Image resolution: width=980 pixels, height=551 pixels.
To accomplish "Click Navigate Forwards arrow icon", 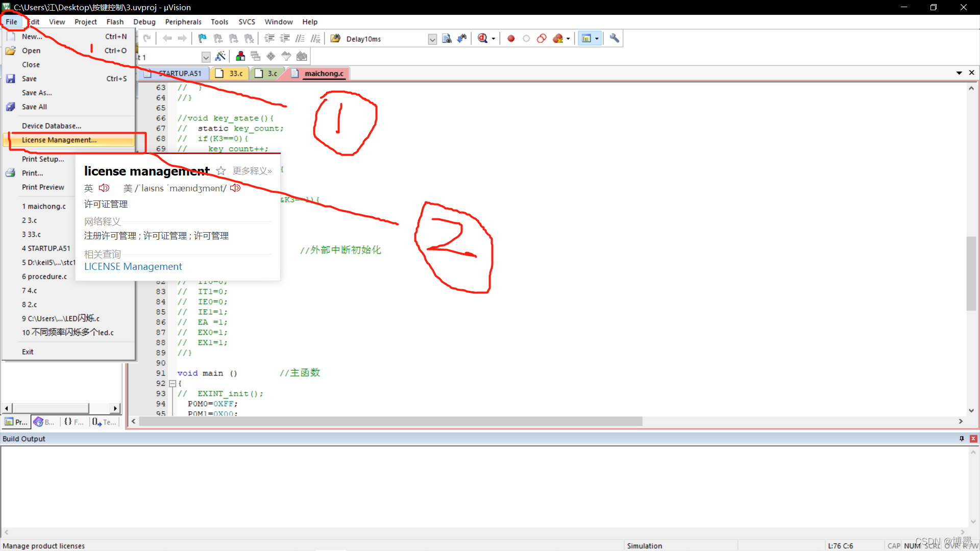I will (182, 38).
